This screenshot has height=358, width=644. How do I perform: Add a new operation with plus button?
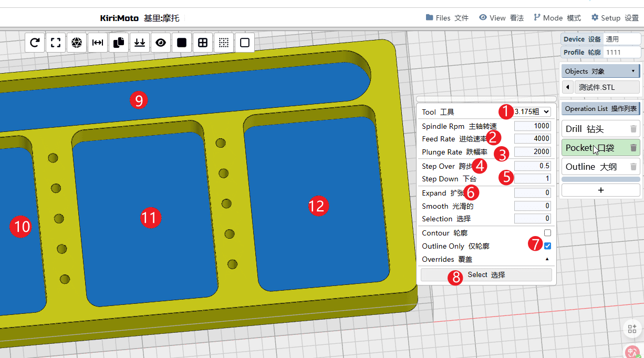601,190
